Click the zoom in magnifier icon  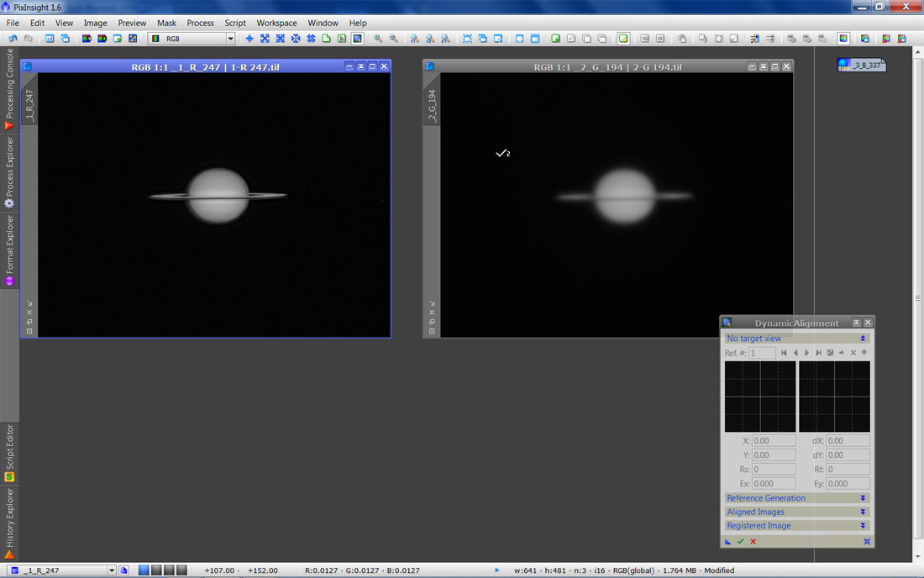[379, 39]
